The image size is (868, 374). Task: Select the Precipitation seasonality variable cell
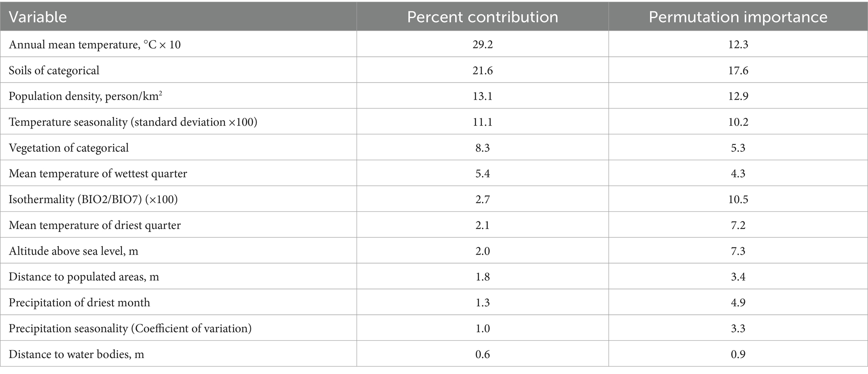point(130,328)
